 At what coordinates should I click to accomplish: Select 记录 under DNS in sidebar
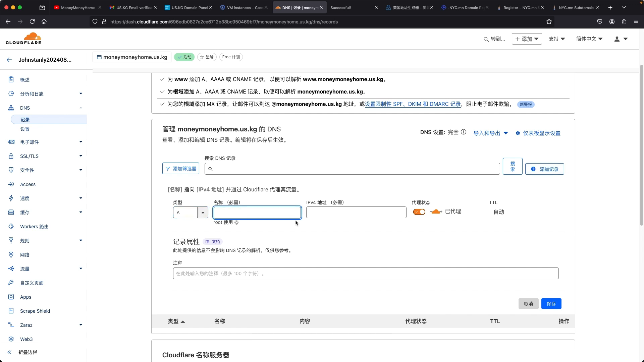pos(49,120)
